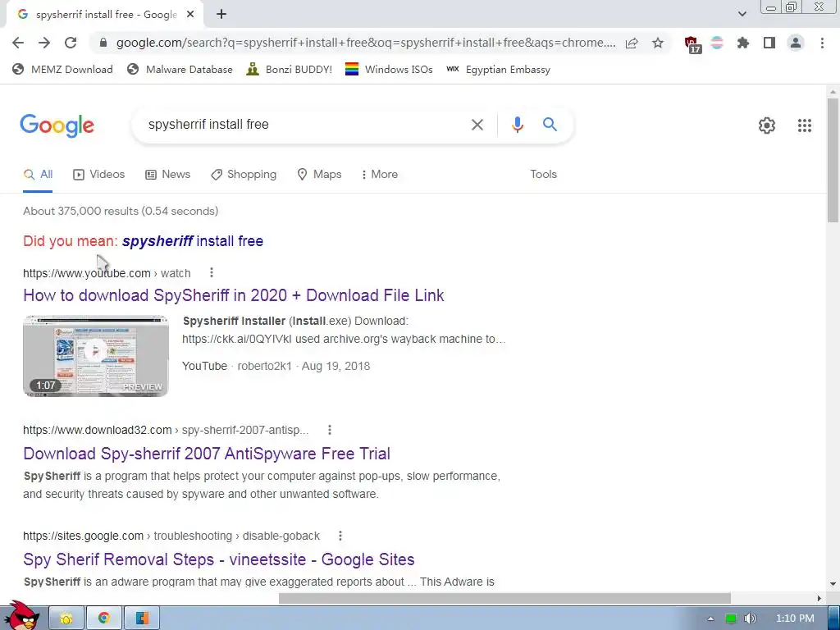This screenshot has width=840, height=630.
Task: Click the https://www.download32.com result breadcrumb
Action: [166, 430]
